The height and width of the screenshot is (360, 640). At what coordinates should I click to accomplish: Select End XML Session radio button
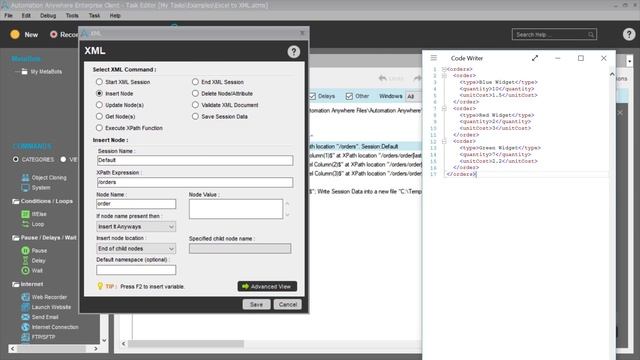click(x=195, y=82)
